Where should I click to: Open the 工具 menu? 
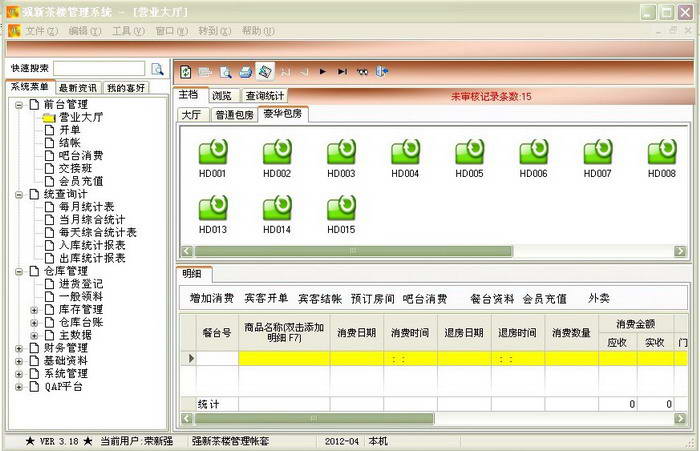[128, 31]
